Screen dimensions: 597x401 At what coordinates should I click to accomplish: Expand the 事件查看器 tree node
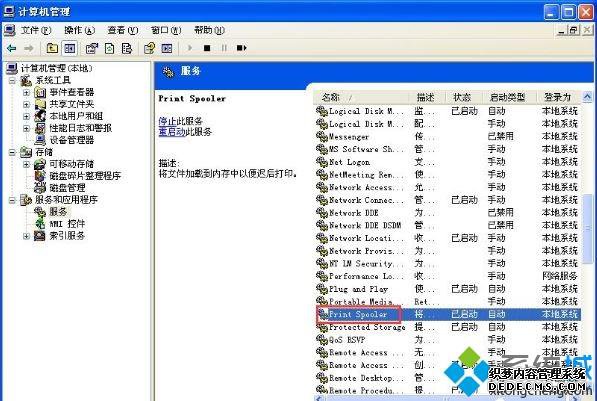click(x=26, y=93)
